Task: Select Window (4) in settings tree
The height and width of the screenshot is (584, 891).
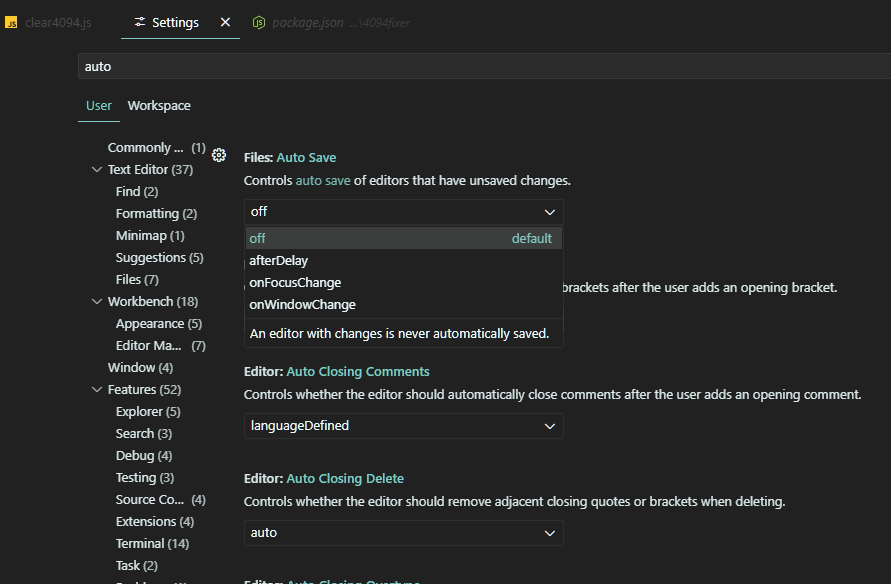Action: pos(140,368)
